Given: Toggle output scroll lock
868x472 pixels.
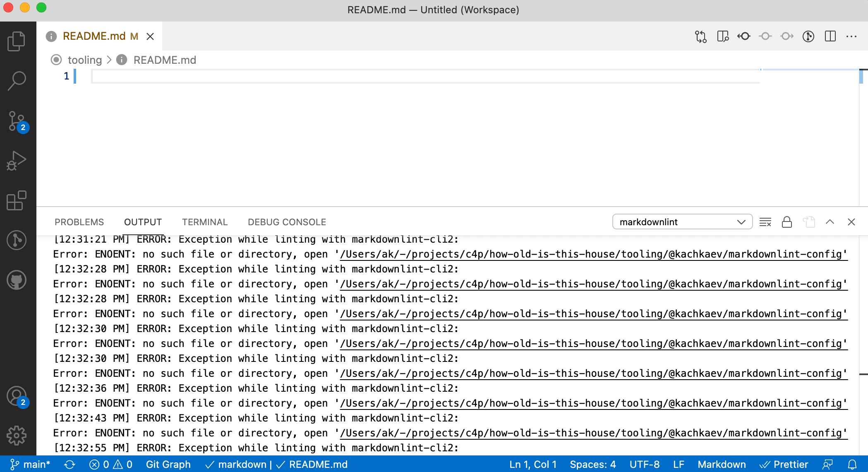Looking at the screenshot, I should pos(787,222).
